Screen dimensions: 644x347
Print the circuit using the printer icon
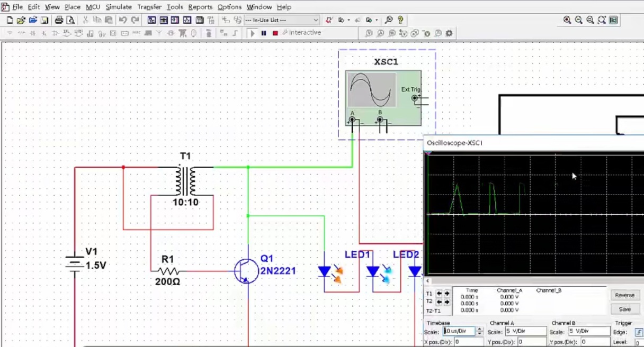pyautogui.click(x=59, y=20)
